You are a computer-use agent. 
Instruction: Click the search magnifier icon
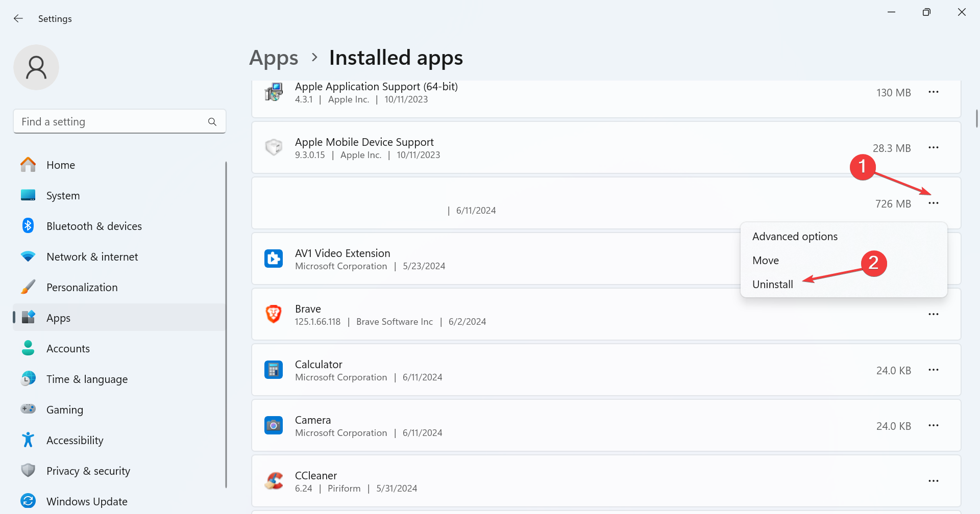click(x=212, y=122)
